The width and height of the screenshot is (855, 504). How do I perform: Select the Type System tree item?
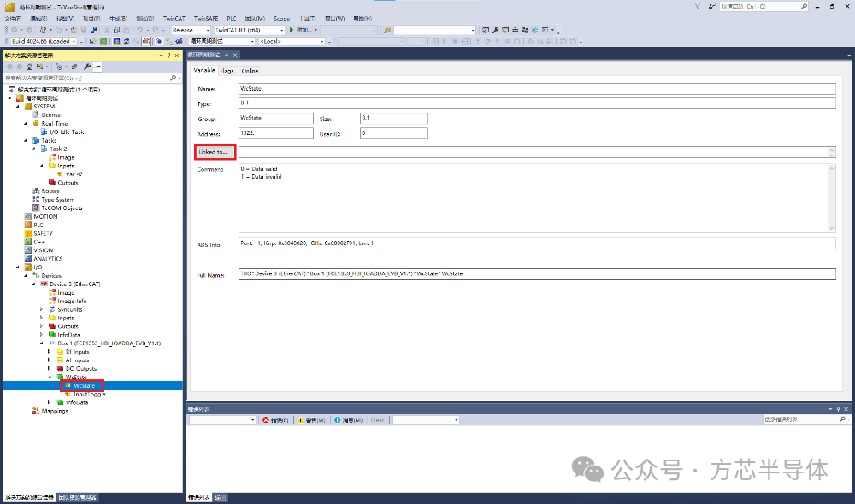pyautogui.click(x=58, y=200)
